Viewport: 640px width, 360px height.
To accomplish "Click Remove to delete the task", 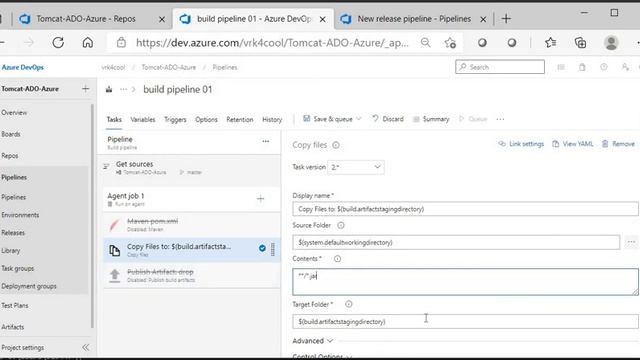I will pyautogui.click(x=618, y=144).
